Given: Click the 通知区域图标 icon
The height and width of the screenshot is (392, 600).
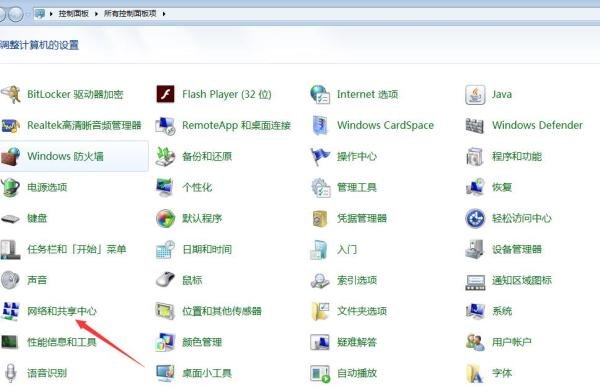Looking at the screenshot, I should point(475,282).
